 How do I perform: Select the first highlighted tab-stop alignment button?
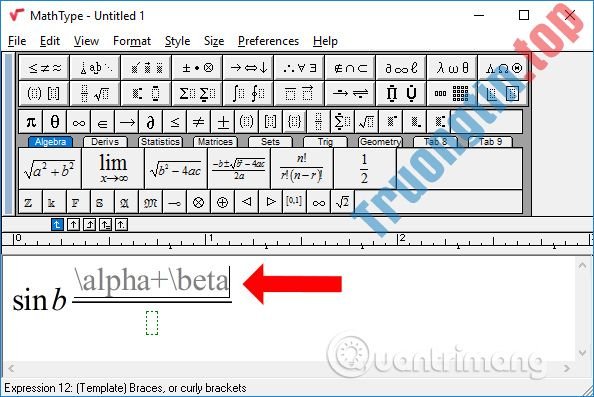57,225
